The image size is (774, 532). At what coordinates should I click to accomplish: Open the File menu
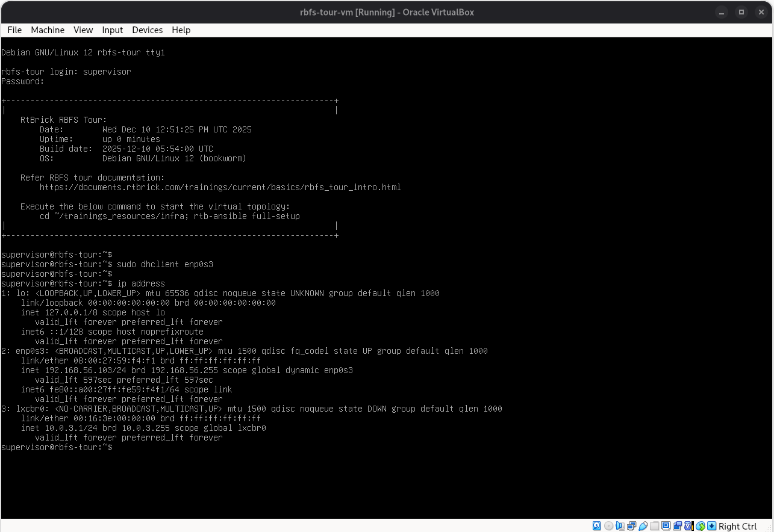(14, 30)
